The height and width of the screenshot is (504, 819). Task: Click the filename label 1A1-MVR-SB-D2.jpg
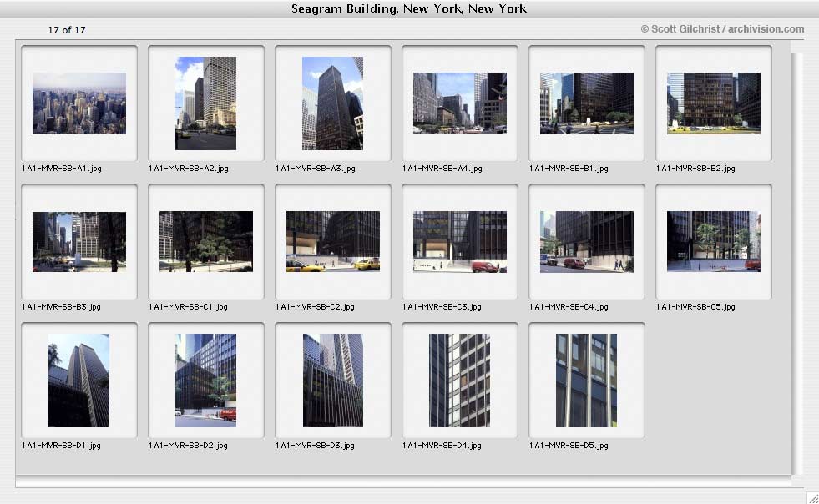click(x=188, y=445)
